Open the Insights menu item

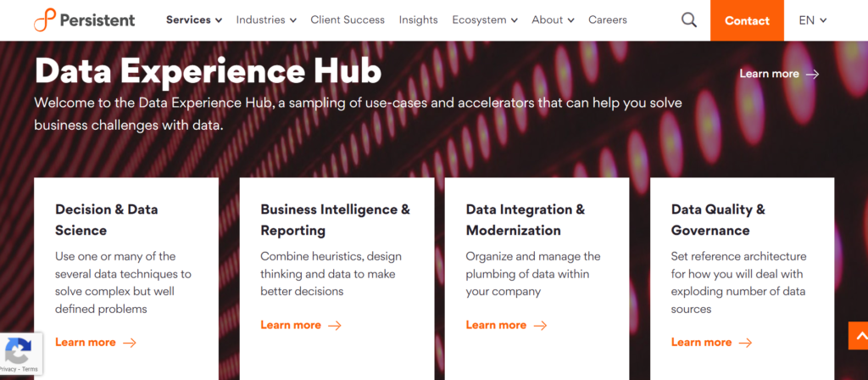[x=418, y=20]
